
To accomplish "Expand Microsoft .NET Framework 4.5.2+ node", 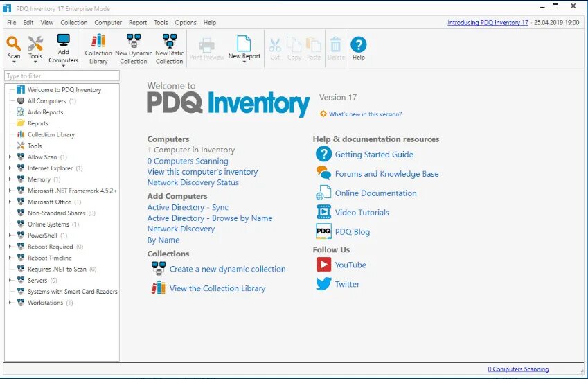I will pyautogui.click(x=10, y=191).
